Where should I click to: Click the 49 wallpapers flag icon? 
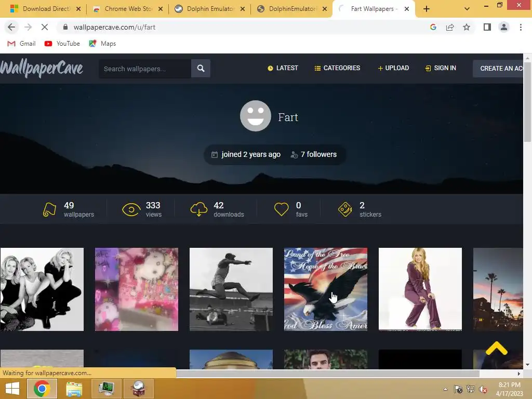tap(49, 209)
